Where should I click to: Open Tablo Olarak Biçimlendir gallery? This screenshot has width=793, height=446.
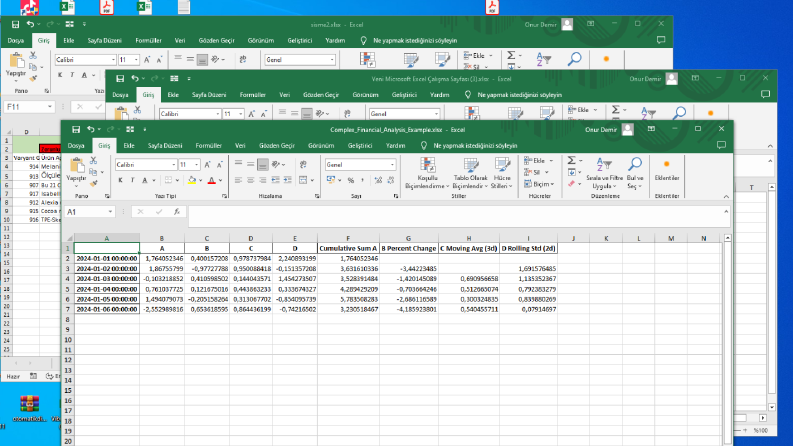click(470, 173)
